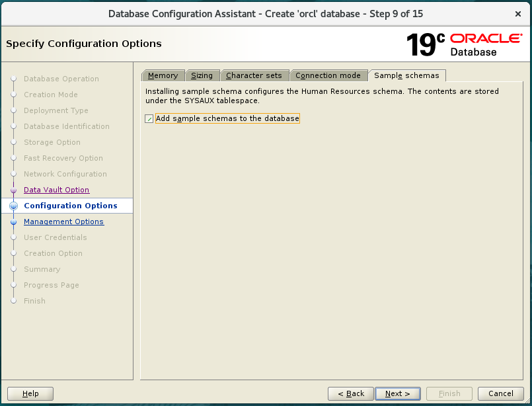The image size is (532, 406).
Task: Click the Progress Page step label
Action: tap(52, 285)
